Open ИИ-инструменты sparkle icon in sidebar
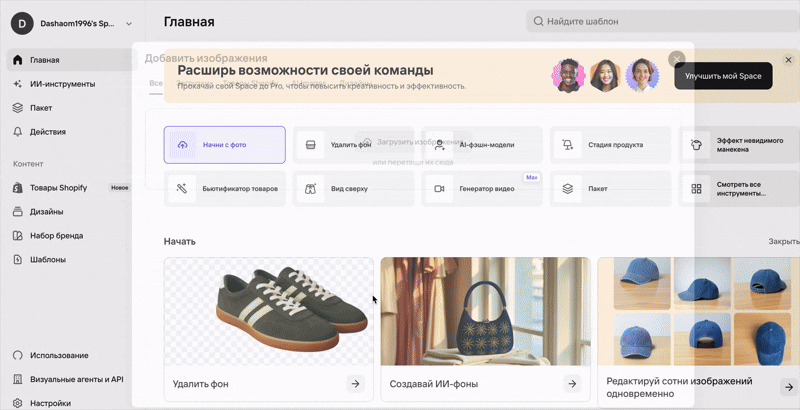This screenshot has height=410, width=800. (18, 84)
